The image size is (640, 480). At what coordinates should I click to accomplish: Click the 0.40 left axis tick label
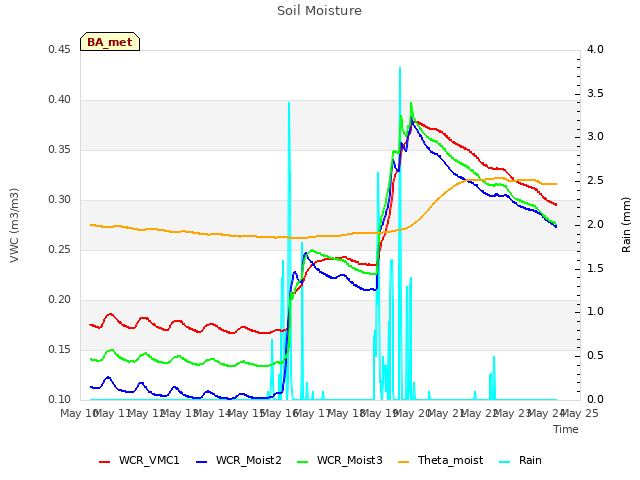click(59, 100)
